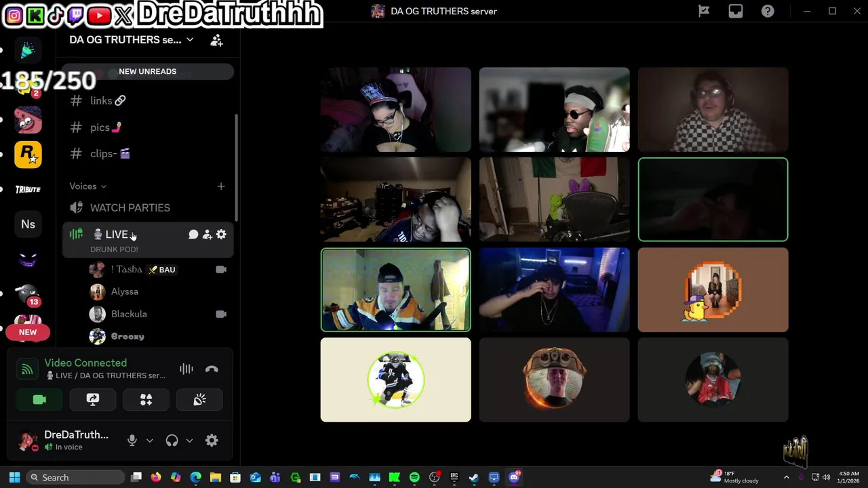Edit LIVE channel settings gear

(x=221, y=235)
